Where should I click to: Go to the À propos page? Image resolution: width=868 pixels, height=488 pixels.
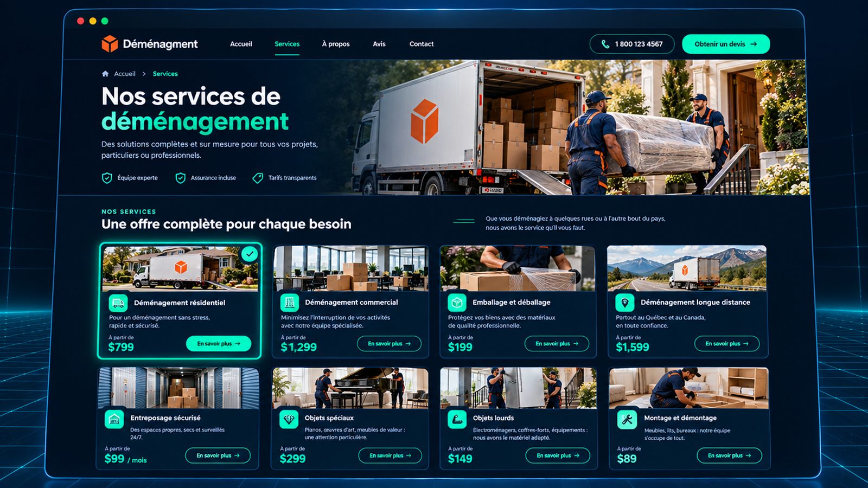pyautogui.click(x=336, y=44)
